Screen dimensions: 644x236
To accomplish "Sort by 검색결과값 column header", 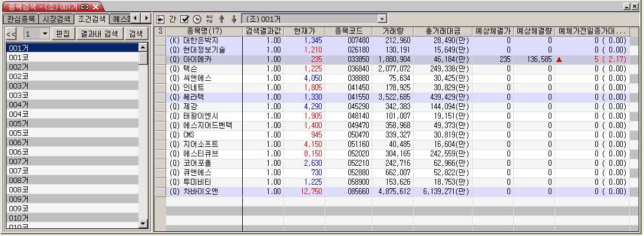I will pos(263,31).
